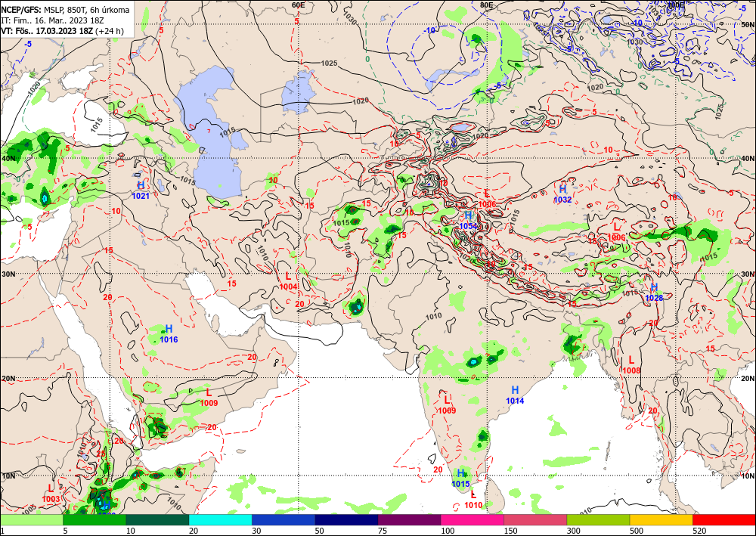
Task: Click the dark green 10–20 legend swatch
Action: 157,519
